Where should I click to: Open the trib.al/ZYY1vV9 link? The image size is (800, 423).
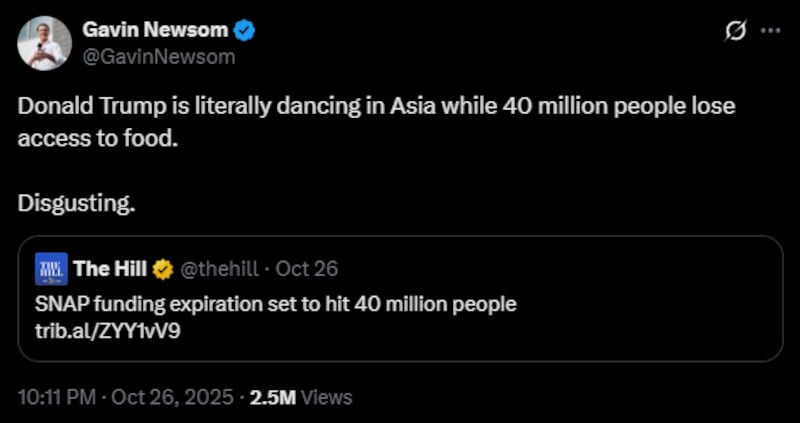coord(93,327)
